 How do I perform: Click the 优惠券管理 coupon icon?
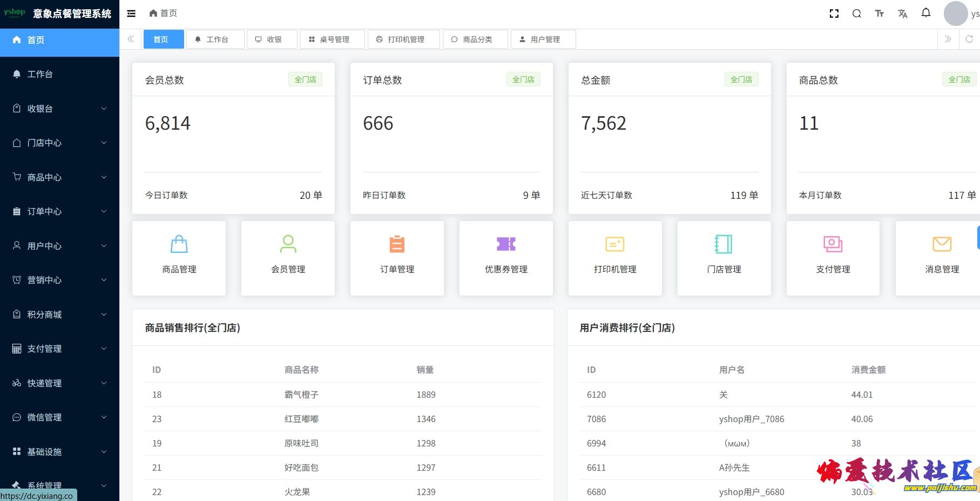click(x=506, y=244)
